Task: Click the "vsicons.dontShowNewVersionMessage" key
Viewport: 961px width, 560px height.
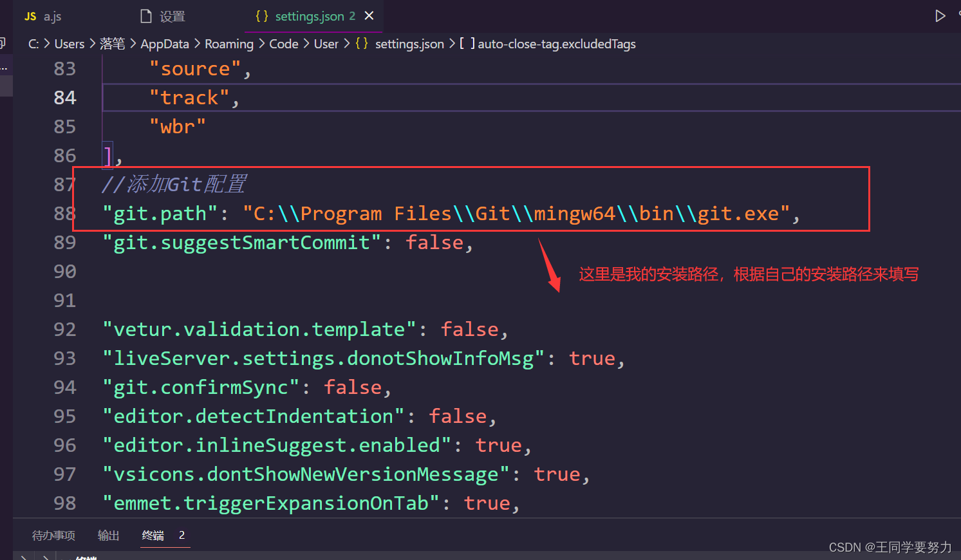Action: 306,474
